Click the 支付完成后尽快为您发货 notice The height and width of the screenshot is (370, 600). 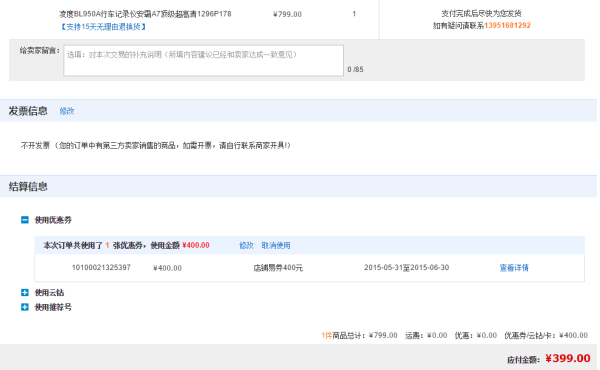click(481, 13)
